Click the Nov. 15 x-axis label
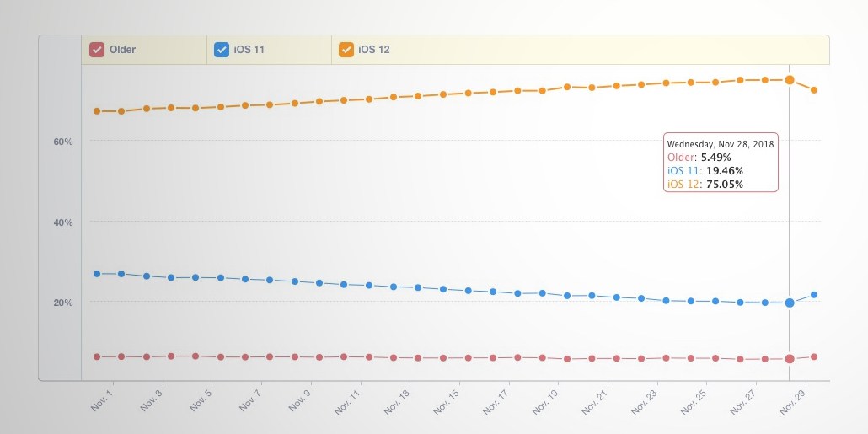The height and width of the screenshot is (434, 868). pyautogui.click(x=447, y=401)
